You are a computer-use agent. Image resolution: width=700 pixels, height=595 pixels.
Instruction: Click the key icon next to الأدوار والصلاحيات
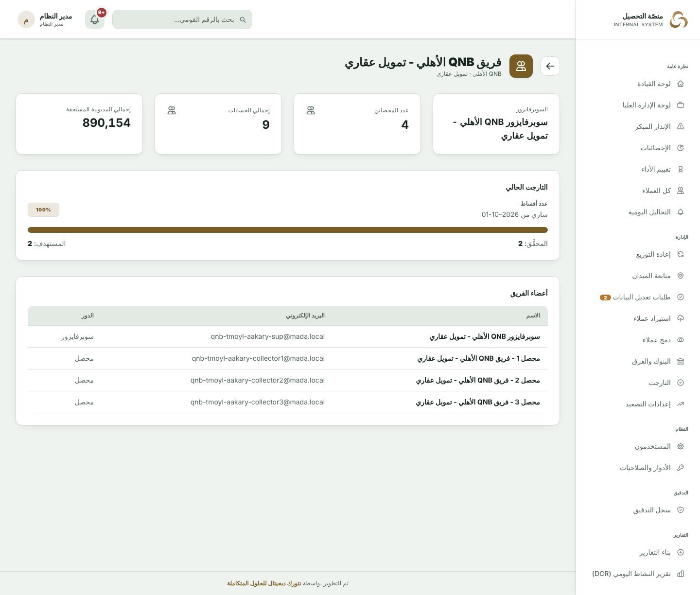[x=681, y=468]
